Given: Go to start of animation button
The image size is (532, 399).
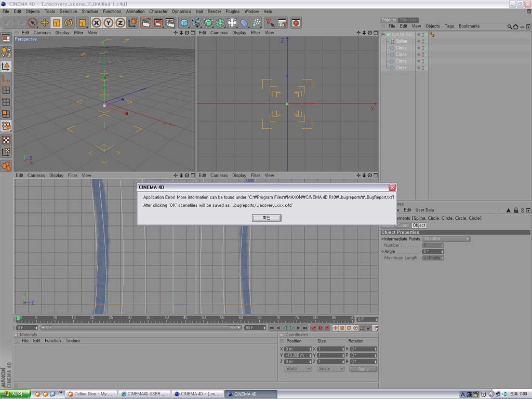Looking at the screenshot, I should [271, 328].
